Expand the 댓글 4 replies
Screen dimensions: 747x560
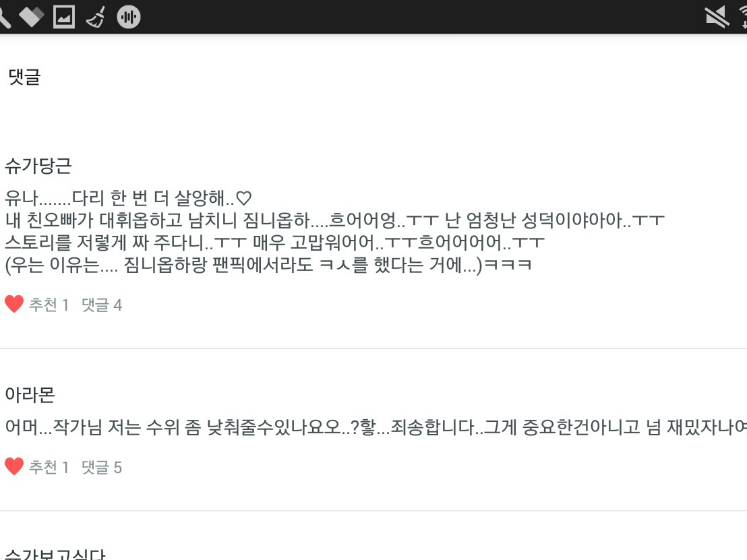[102, 305]
